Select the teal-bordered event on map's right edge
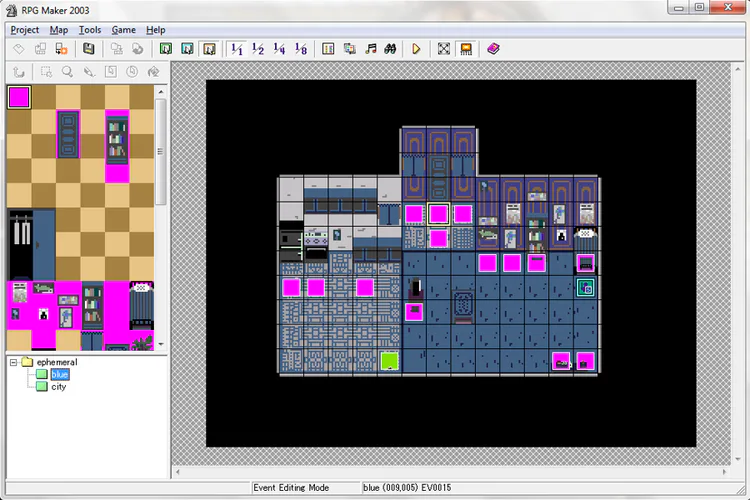 (x=585, y=288)
